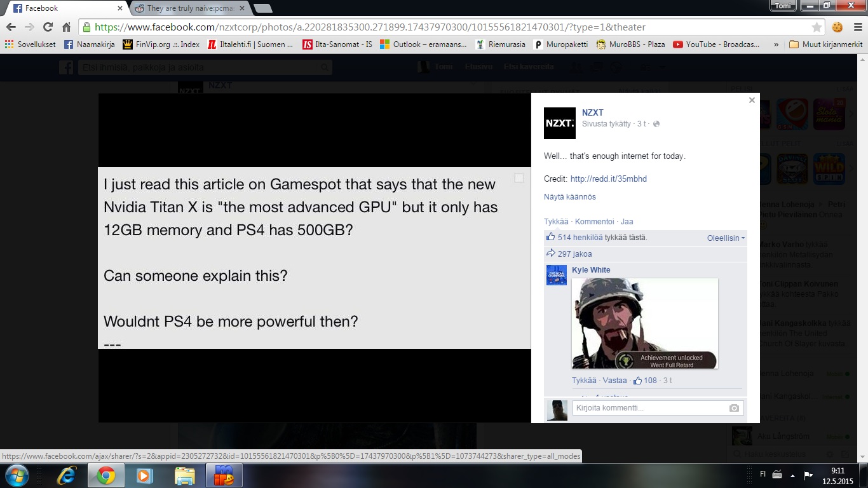This screenshot has width=868, height=488.
Task: Open the MuroBBS - Plaza bookmark
Action: click(630, 44)
